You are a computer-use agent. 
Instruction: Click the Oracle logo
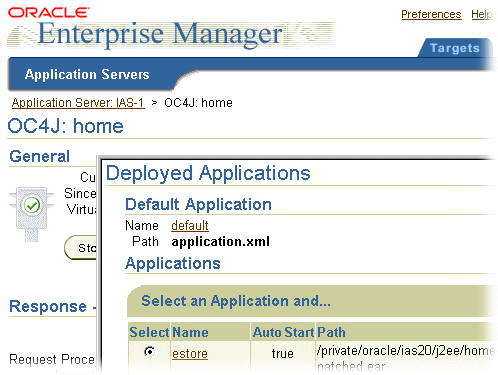click(48, 13)
